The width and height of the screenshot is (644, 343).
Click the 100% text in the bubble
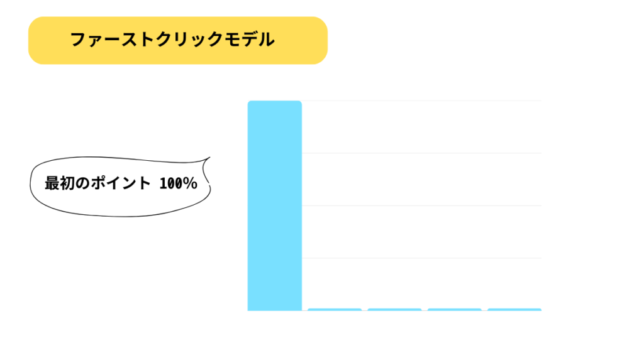coord(178,183)
